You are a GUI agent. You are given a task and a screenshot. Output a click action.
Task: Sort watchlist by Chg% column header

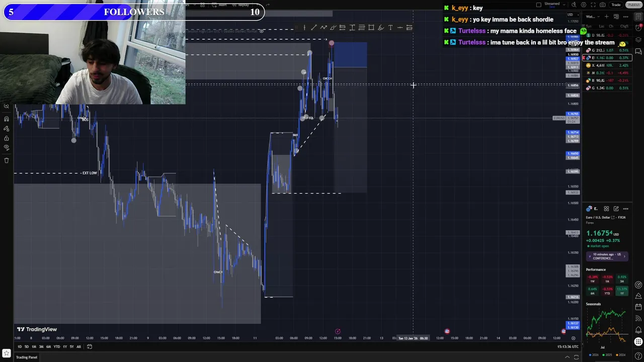(624, 26)
